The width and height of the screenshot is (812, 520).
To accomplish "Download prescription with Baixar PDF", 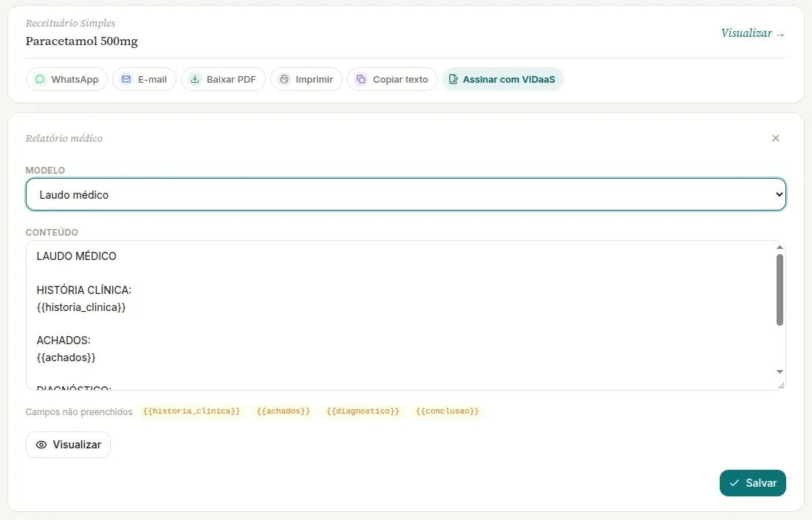I will pos(223,79).
